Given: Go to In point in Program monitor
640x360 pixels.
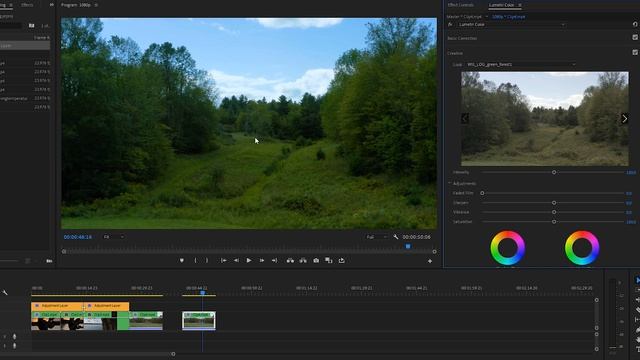Looking at the screenshot, I should (x=224, y=260).
